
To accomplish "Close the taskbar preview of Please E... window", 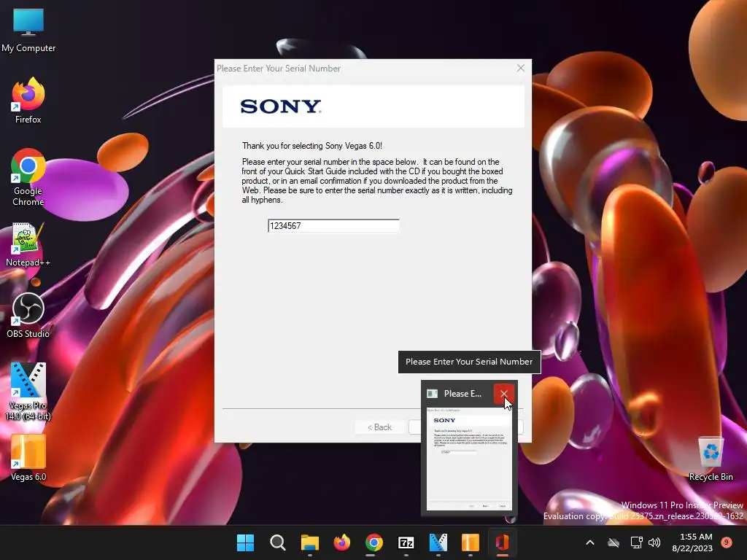I will coord(503,394).
